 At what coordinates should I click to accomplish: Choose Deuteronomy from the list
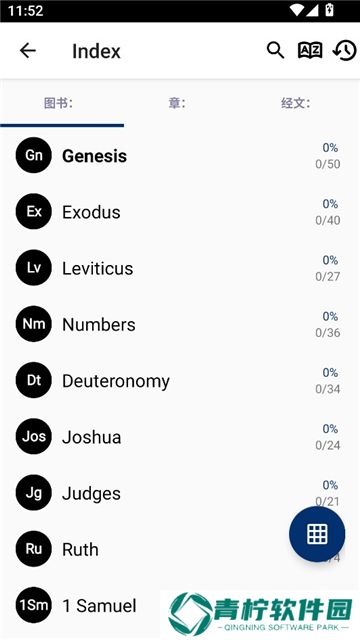(116, 381)
